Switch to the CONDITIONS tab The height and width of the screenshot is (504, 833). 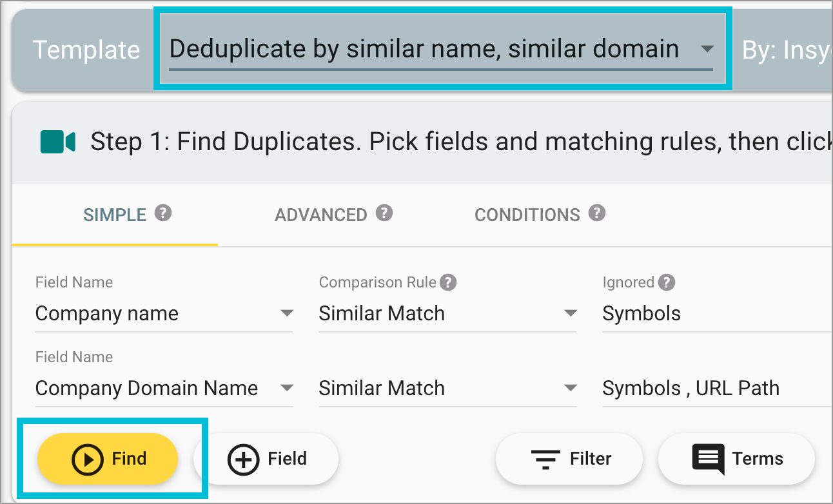coord(527,215)
